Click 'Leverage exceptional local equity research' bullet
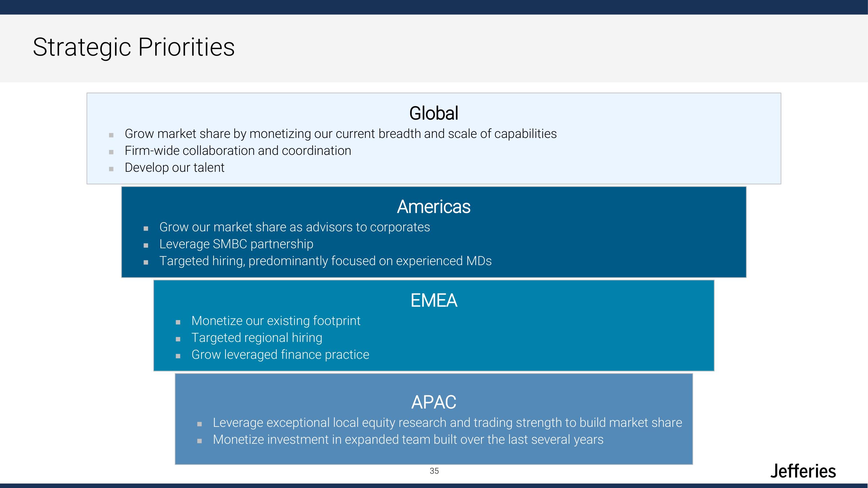 (x=447, y=422)
